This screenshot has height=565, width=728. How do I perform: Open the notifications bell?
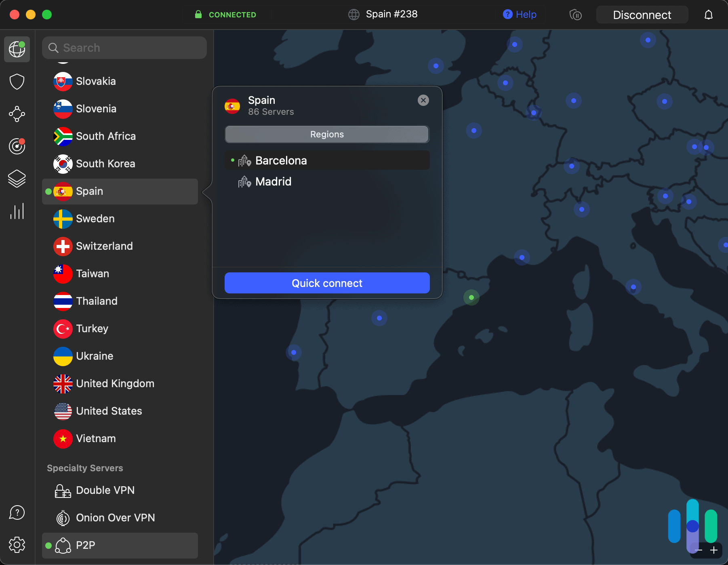709,15
